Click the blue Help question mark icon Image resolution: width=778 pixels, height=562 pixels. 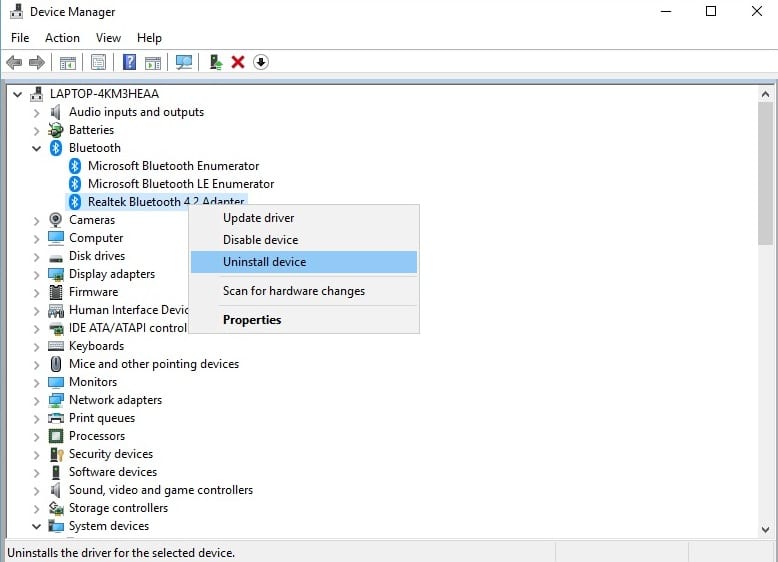coord(129,62)
